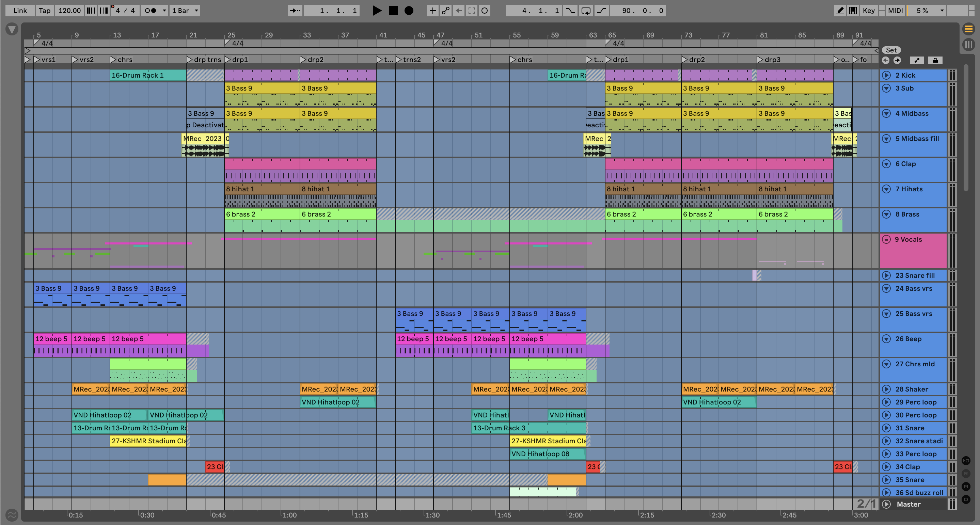Click the Phase Nudge Down icon
Screen dimensions: 980x525
click(91, 11)
